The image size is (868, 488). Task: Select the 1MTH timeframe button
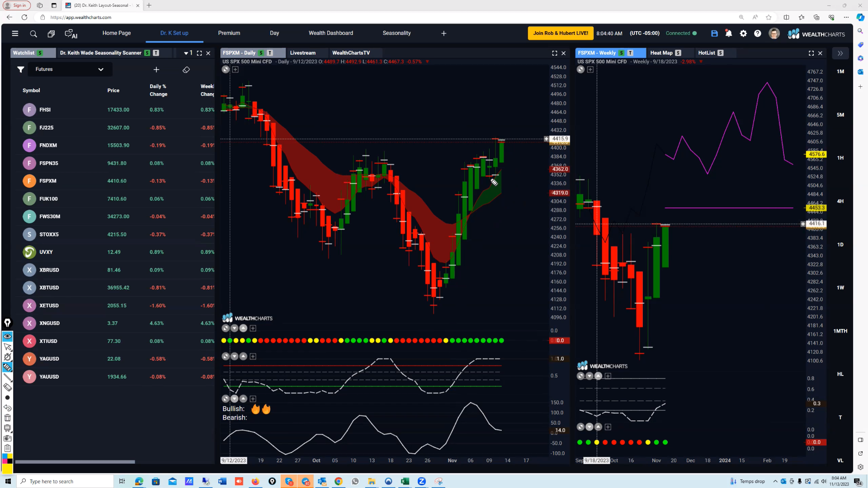click(840, 331)
